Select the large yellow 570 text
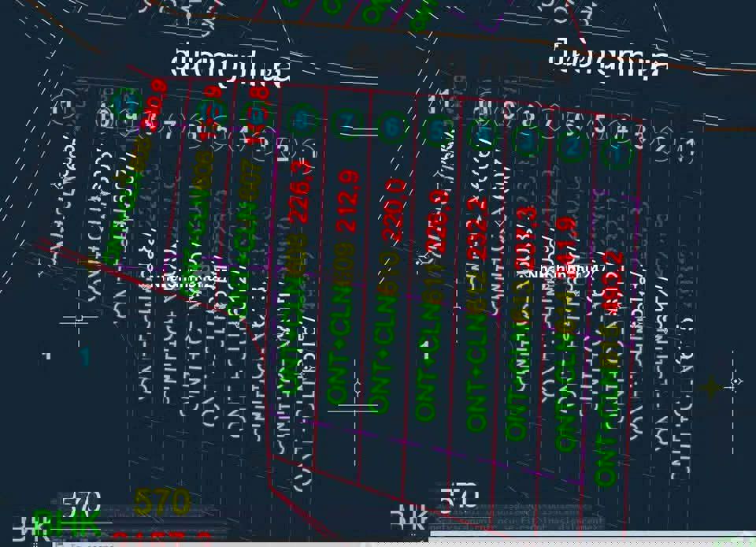756x547 pixels. (162, 501)
